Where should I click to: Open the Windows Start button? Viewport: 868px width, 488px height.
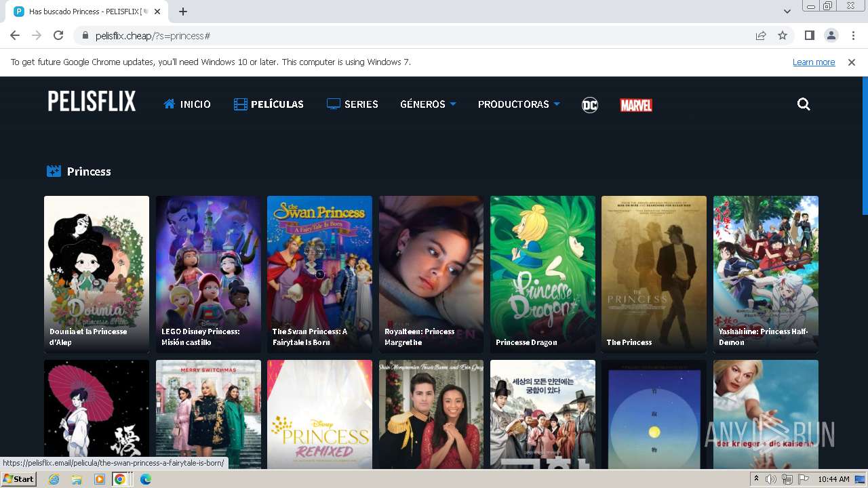coord(18,479)
